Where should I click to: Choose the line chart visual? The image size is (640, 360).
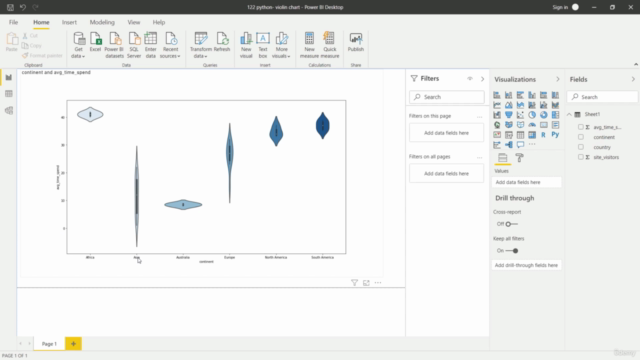(x=497, y=105)
